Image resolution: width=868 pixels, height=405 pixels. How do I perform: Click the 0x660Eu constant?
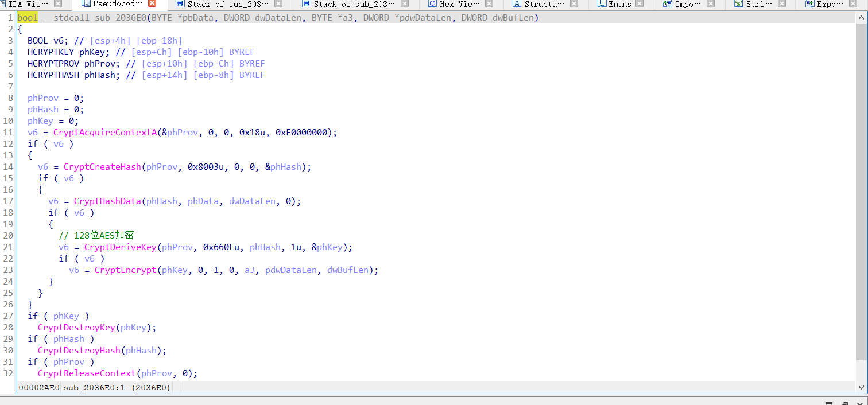[221, 247]
